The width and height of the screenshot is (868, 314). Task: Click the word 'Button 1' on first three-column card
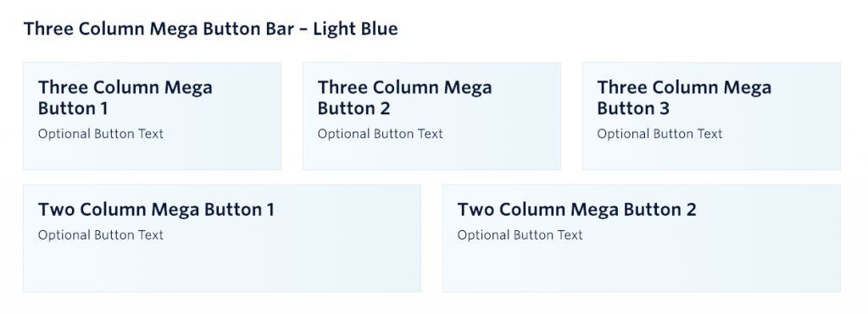coord(73,108)
